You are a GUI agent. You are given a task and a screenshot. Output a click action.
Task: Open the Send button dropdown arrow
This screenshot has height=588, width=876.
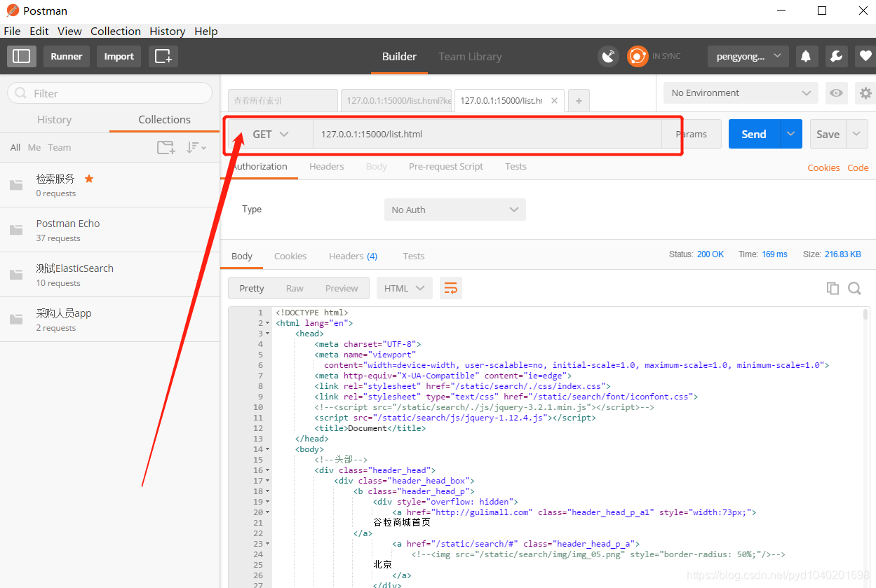[791, 134]
